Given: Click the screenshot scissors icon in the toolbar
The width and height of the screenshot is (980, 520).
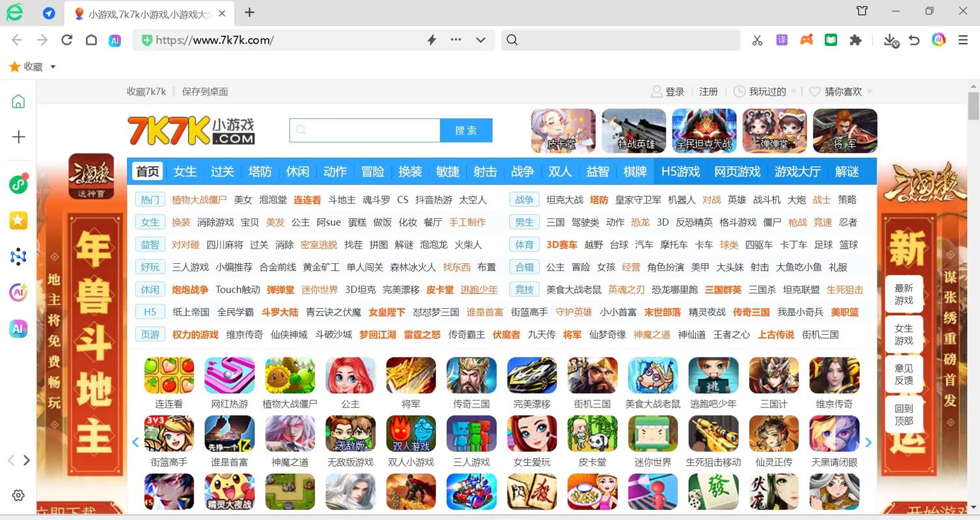Looking at the screenshot, I should pyautogui.click(x=756, y=40).
